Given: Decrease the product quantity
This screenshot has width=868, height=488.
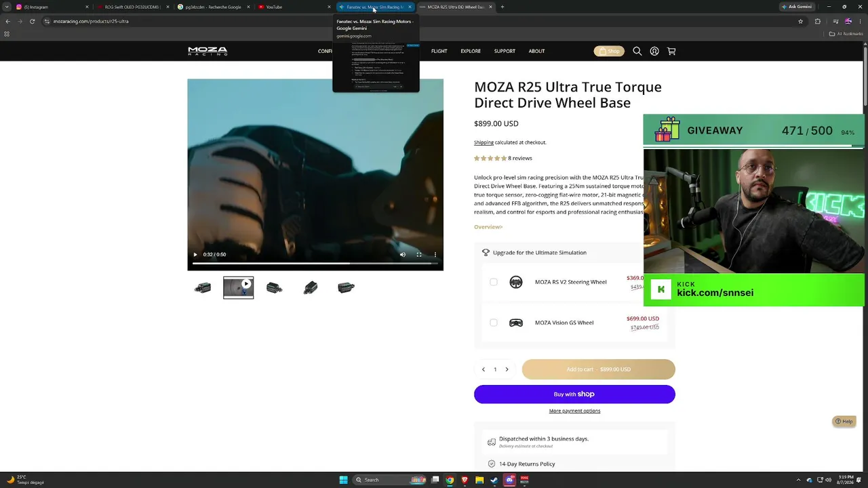Looking at the screenshot, I should [484, 369].
